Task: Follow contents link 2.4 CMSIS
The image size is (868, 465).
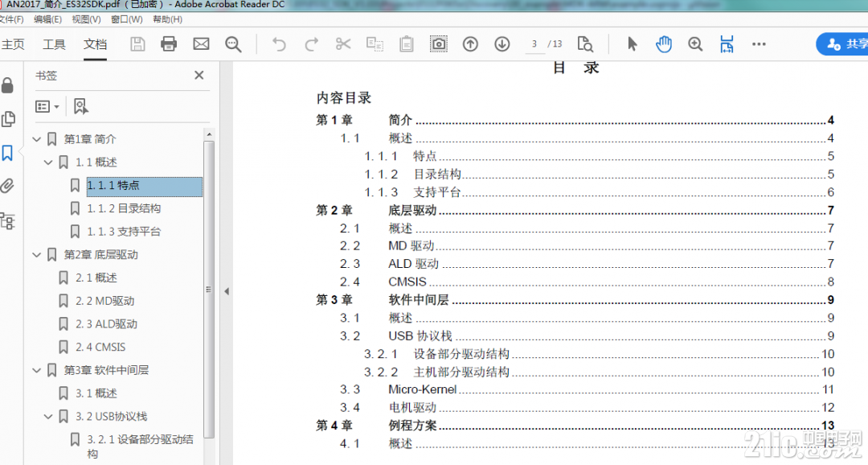Action: pyautogui.click(x=587, y=282)
